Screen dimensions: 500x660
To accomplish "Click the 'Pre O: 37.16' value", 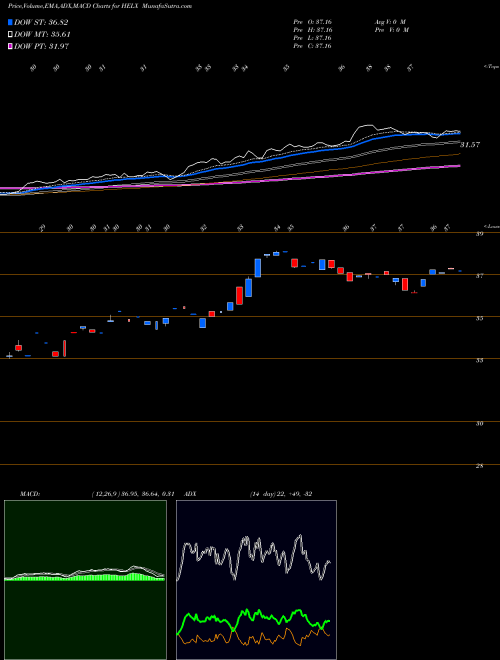I will (x=313, y=21).
